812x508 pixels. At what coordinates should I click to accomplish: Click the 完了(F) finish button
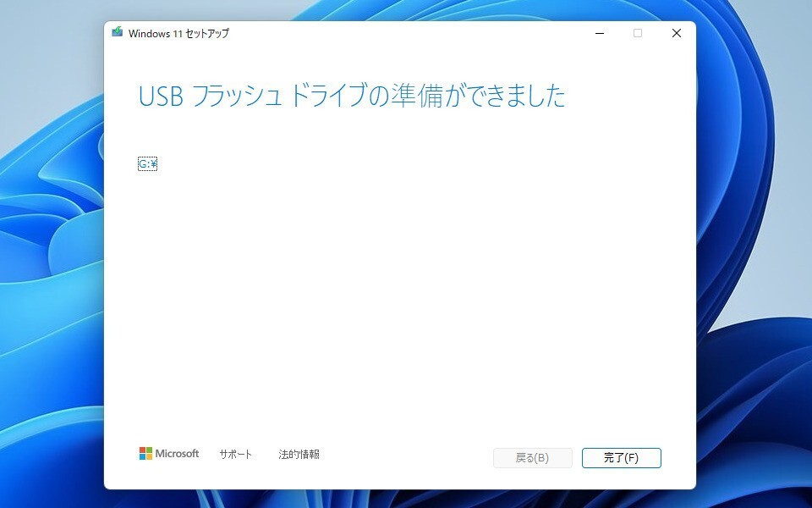tap(622, 458)
